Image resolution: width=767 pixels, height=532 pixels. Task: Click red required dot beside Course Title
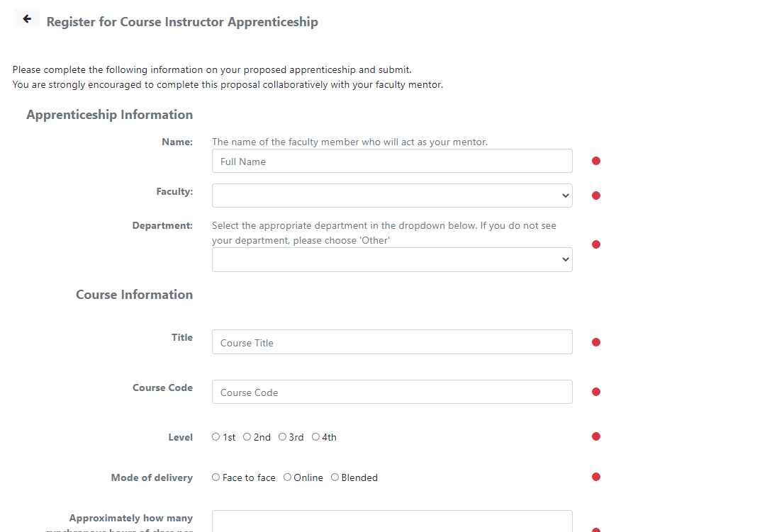click(596, 342)
